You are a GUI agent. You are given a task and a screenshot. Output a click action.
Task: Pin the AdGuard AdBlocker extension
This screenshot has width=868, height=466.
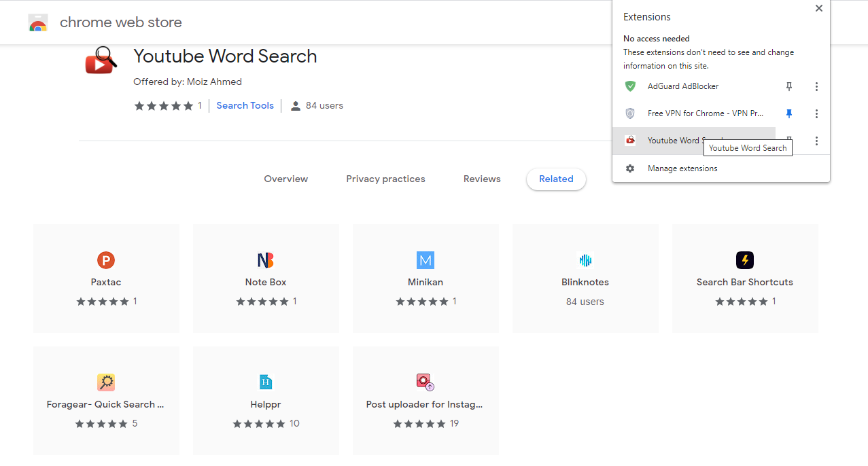[789, 86]
